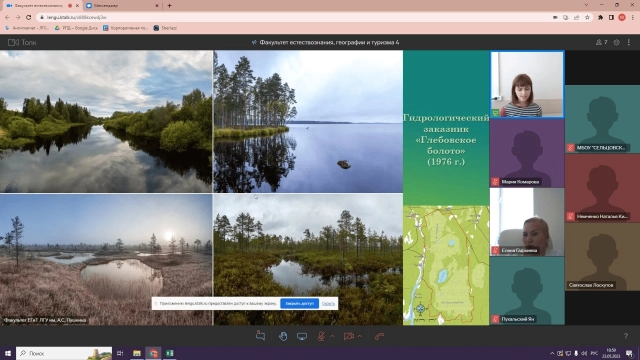Image resolution: width=640 pixels, height=360 pixels.
Task: Click the hide link in sharing bar
Action: pos(328,304)
